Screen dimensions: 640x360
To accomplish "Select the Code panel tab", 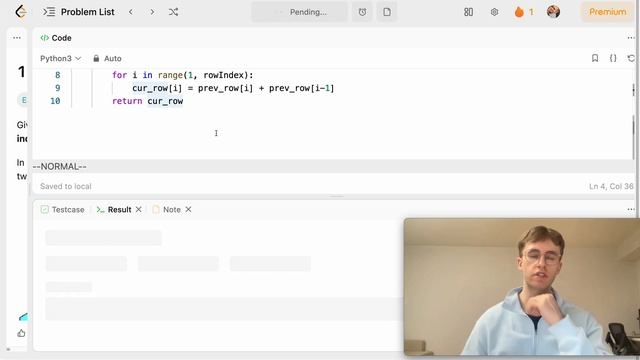I will point(56,38).
